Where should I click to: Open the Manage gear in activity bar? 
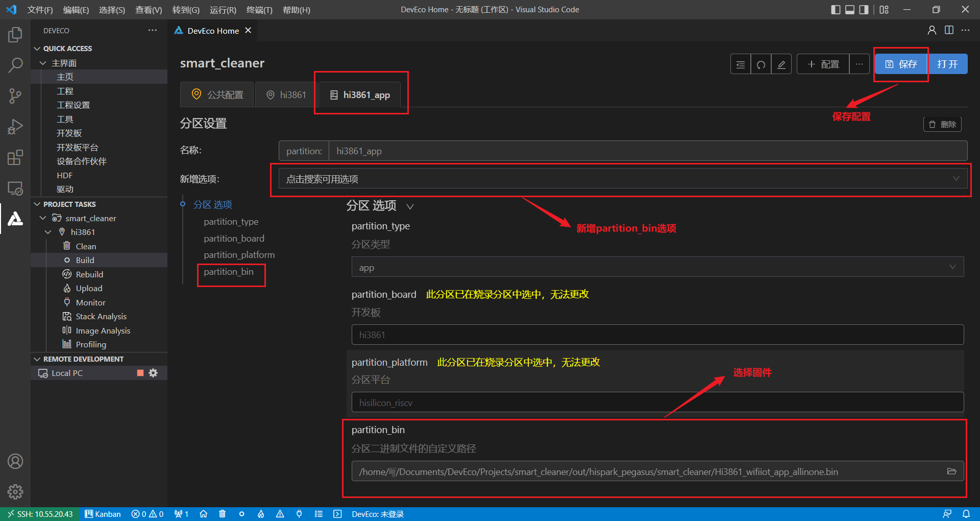tap(15, 492)
